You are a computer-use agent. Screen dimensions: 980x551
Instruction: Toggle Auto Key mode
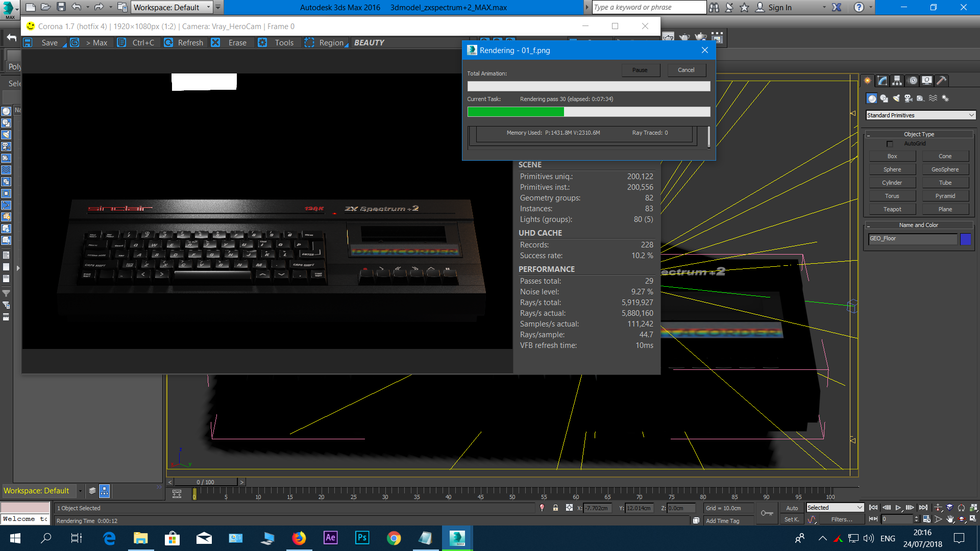point(792,508)
